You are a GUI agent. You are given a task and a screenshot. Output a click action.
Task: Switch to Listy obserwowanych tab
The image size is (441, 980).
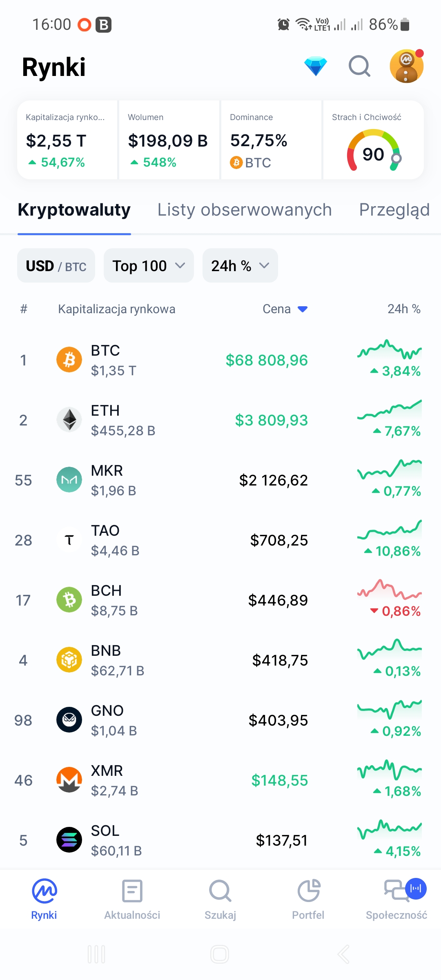(245, 210)
